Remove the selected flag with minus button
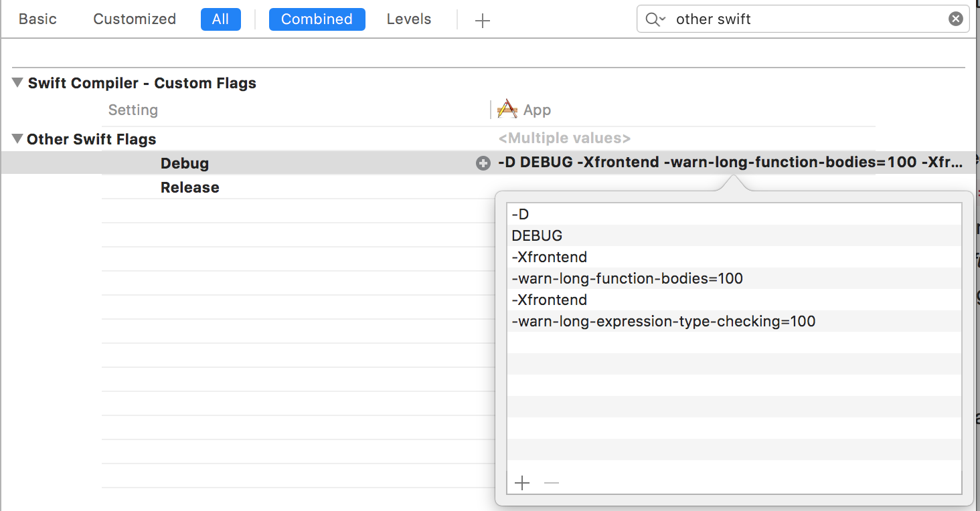Image resolution: width=980 pixels, height=511 pixels. (552, 483)
